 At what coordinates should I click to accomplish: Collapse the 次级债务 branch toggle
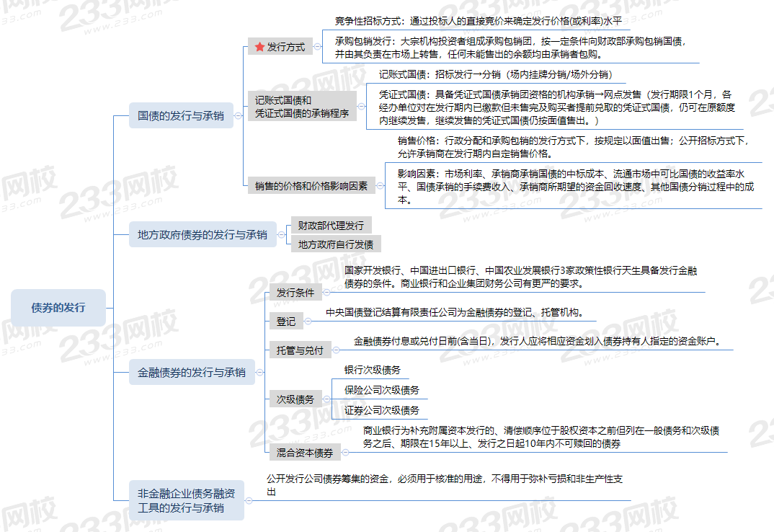click(326, 399)
